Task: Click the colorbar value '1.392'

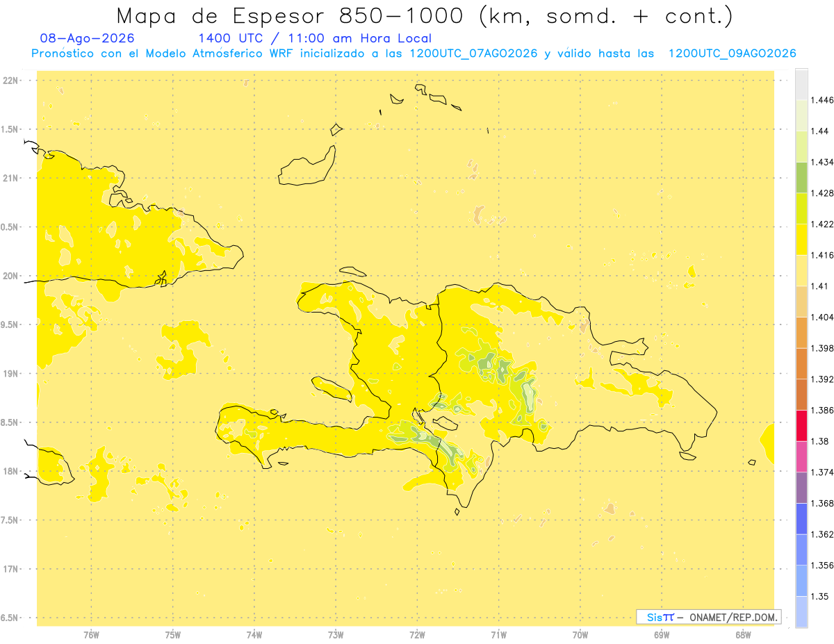Action: point(822,379)
